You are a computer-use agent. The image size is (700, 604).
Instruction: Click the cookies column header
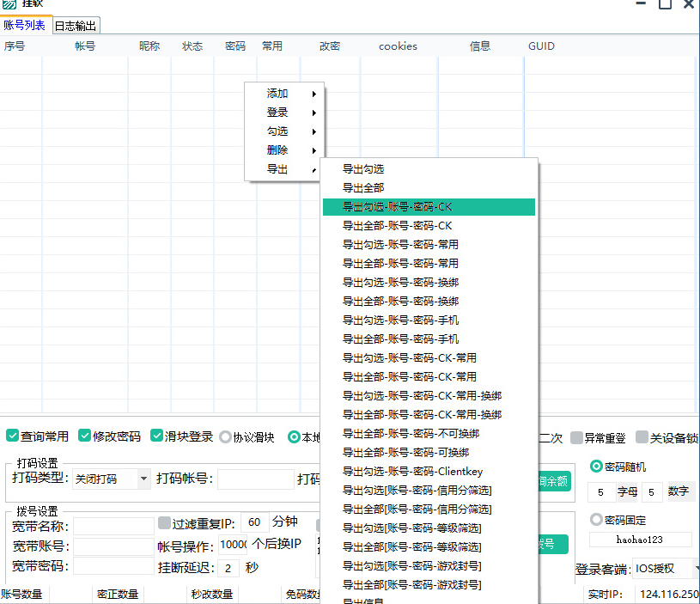[398, 46]
